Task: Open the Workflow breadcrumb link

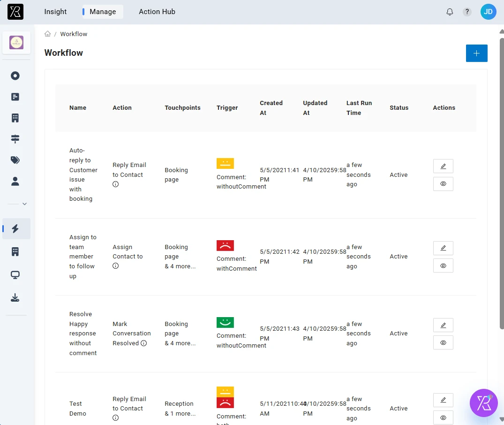Action: click(74, 34)
